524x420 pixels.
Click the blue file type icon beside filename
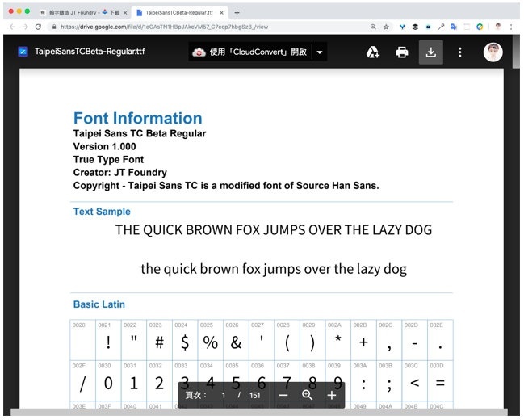click(x=23, y=52)
